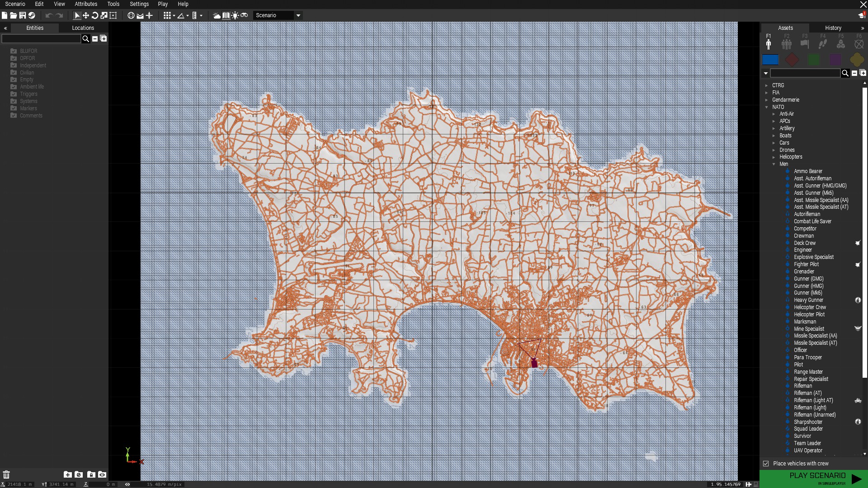Select the Translation widget move tool
868x488 pixels.
[x=86, y=15]
